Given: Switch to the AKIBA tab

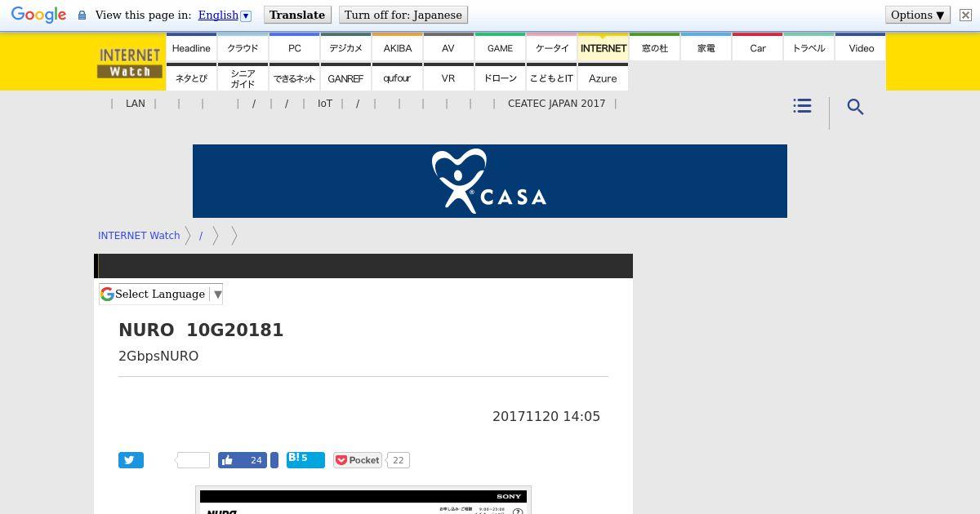Looking at the screenshot, I should (x=398, y=47).
